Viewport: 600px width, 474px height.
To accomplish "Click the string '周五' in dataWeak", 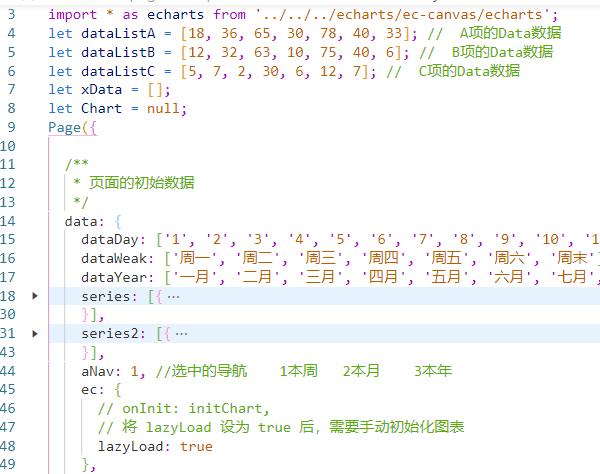I will [447, 258].
